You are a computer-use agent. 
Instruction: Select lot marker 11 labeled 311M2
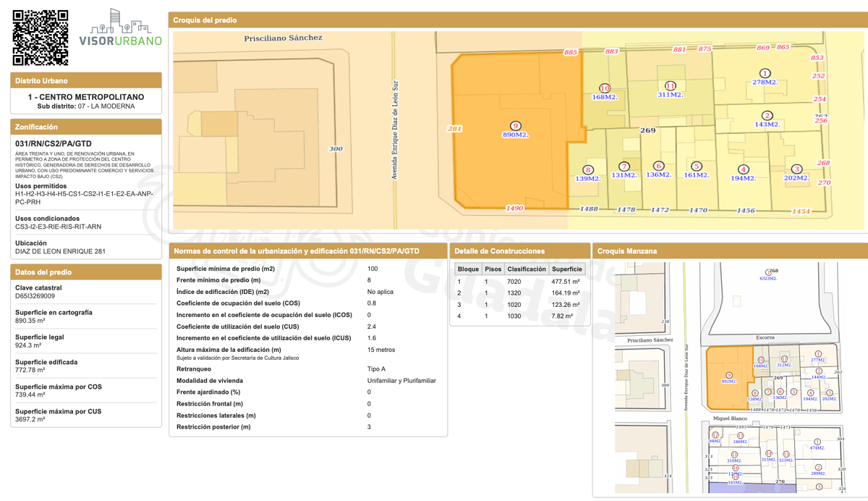pyautogui.click(x=670, y=87)
